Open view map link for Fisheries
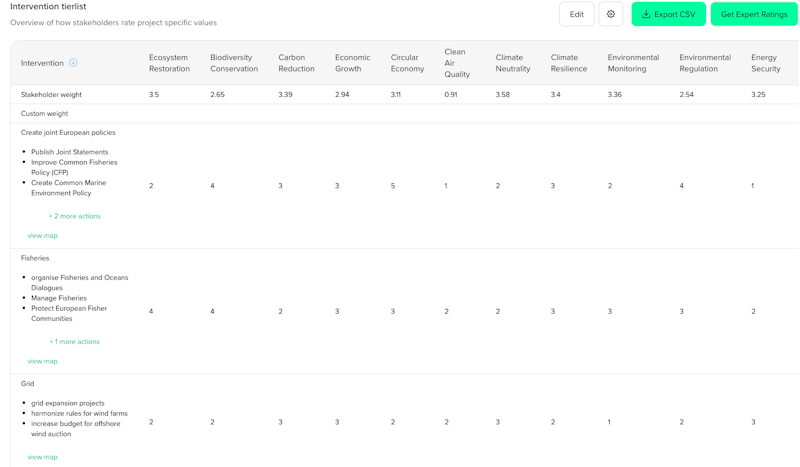 click(43, 361)
